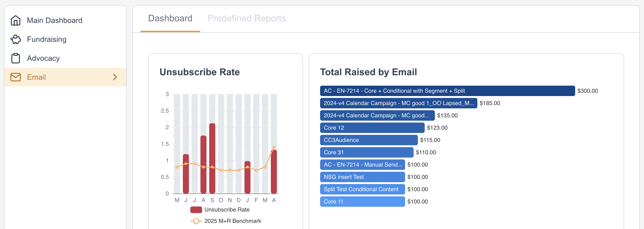Select the Dashboard tab
Viewport: 644px width, 229px height.
170,18
